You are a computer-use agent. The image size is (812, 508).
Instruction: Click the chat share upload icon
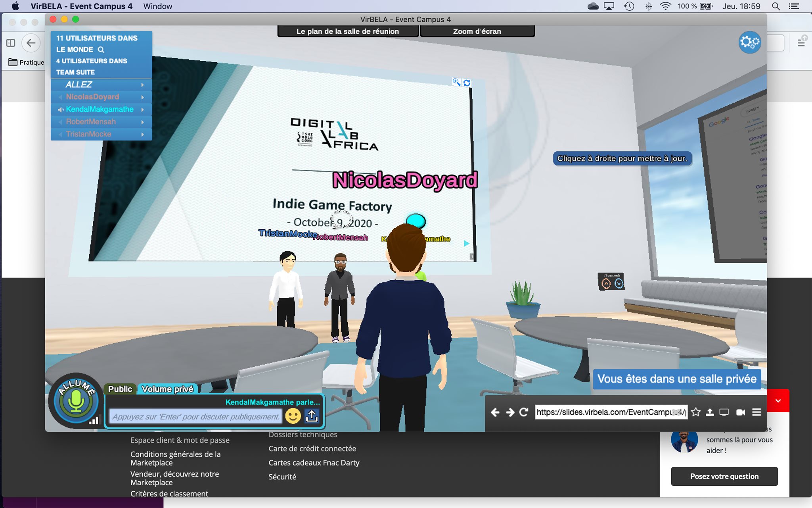[x=312, y=416]
